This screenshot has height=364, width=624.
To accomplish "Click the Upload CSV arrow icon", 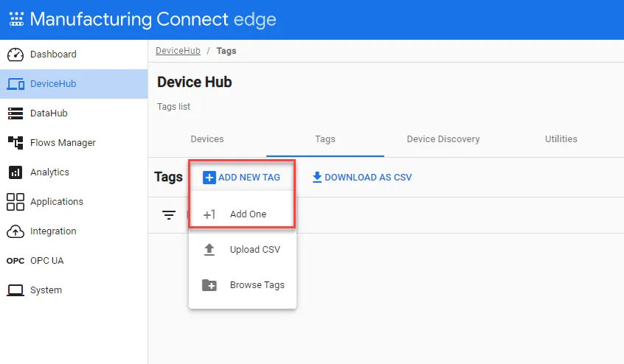I will 209,250.
